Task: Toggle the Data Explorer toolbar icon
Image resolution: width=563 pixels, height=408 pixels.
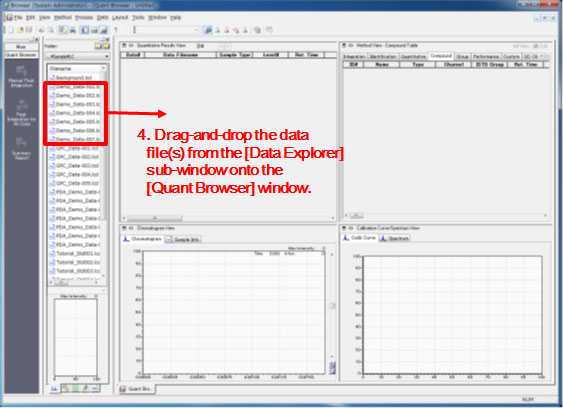Action: click(x=63, y=30)
